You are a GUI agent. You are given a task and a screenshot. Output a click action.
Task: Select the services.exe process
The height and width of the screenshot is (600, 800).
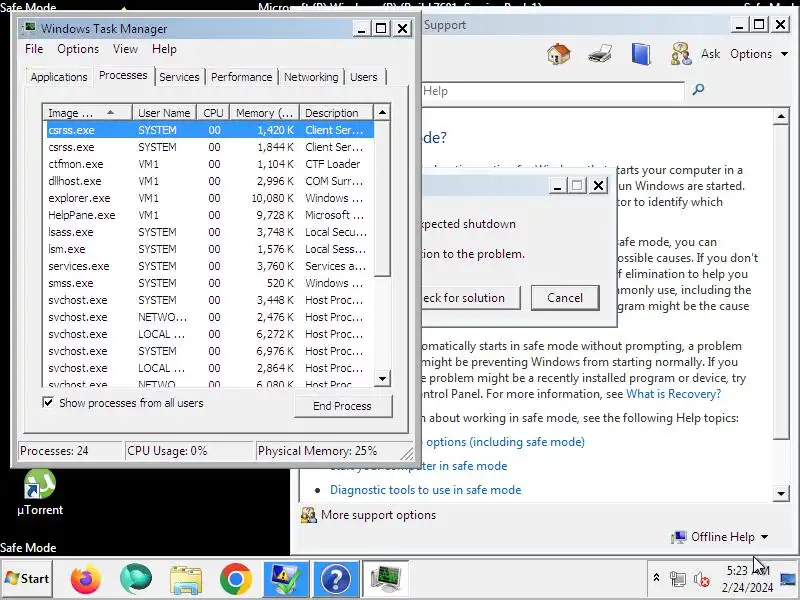pos(210,266)
